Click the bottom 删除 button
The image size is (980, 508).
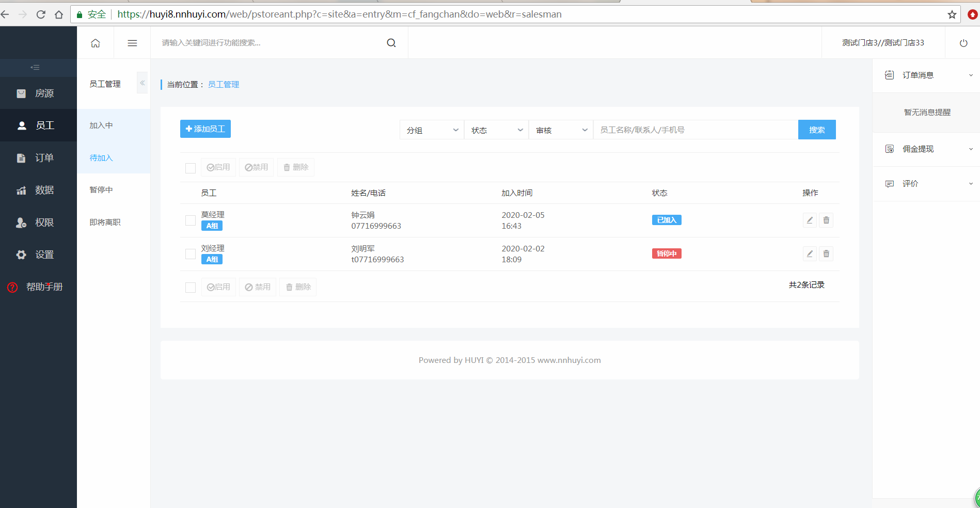coord(298,287)
